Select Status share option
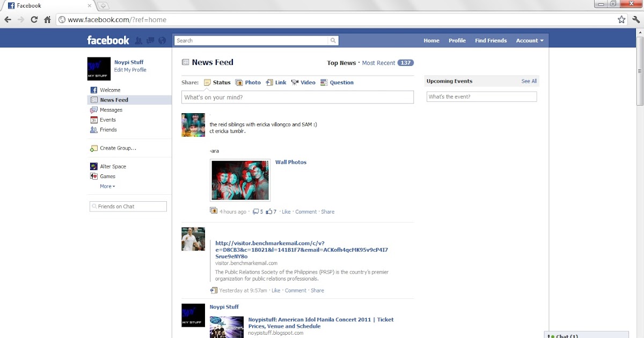This screenshot has width=644, height=338. point(217,83)
